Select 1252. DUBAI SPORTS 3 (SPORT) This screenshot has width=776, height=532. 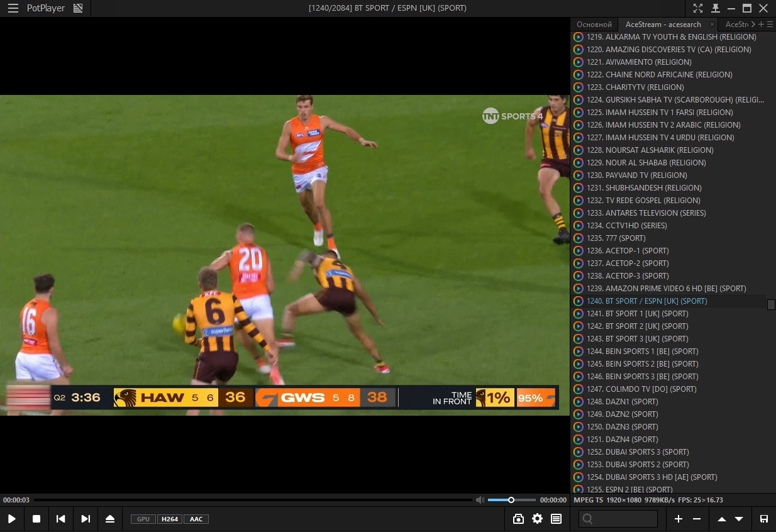tap(669, 452)
